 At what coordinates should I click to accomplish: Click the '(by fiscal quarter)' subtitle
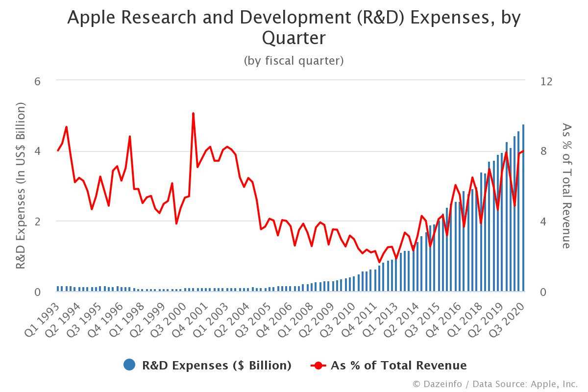tap(294, 61)
